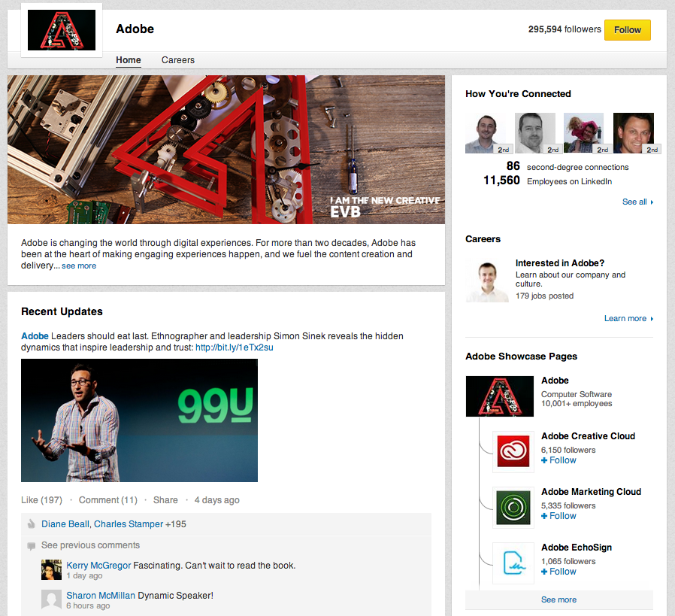The height and width of the screenshot is (616, 675).
Task: Open Sharon McMillan's placeholder avatar
Action: [51, 599]
